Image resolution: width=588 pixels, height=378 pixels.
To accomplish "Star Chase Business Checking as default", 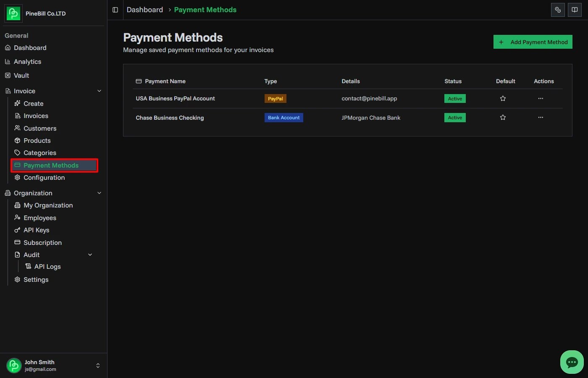I will (x=503, y=117).
